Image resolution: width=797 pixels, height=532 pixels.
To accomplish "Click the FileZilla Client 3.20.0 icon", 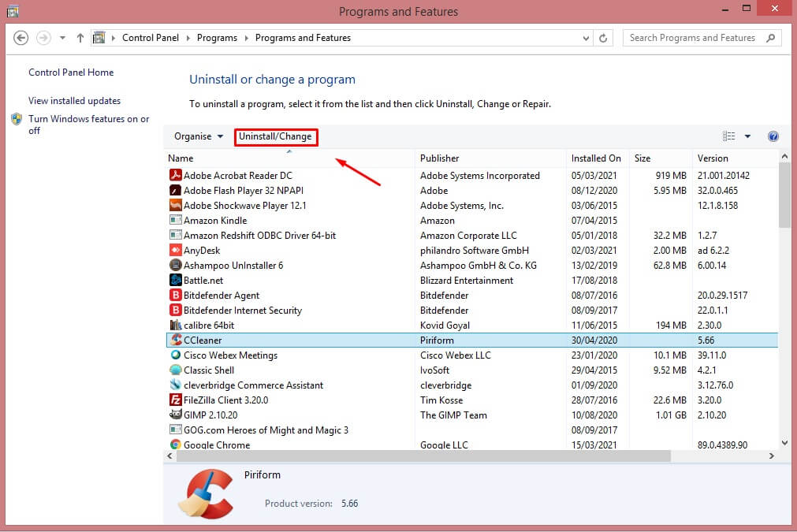I will [175, 400].
